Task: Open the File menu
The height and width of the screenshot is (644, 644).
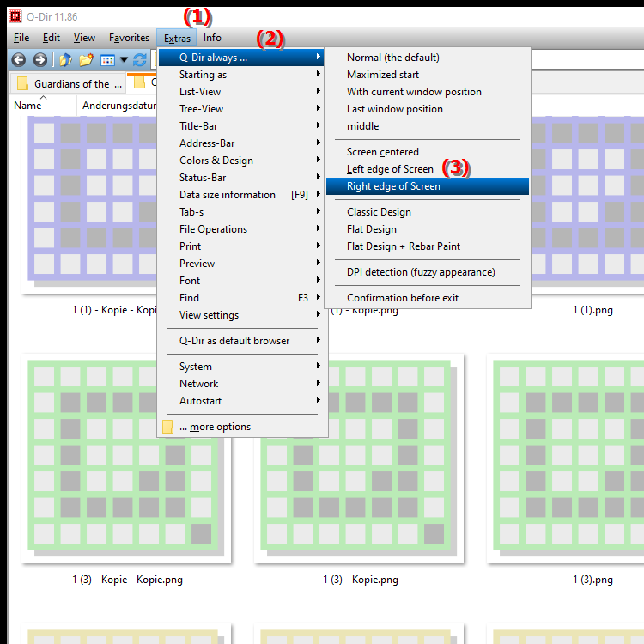Action: click(x=21, y=38)
